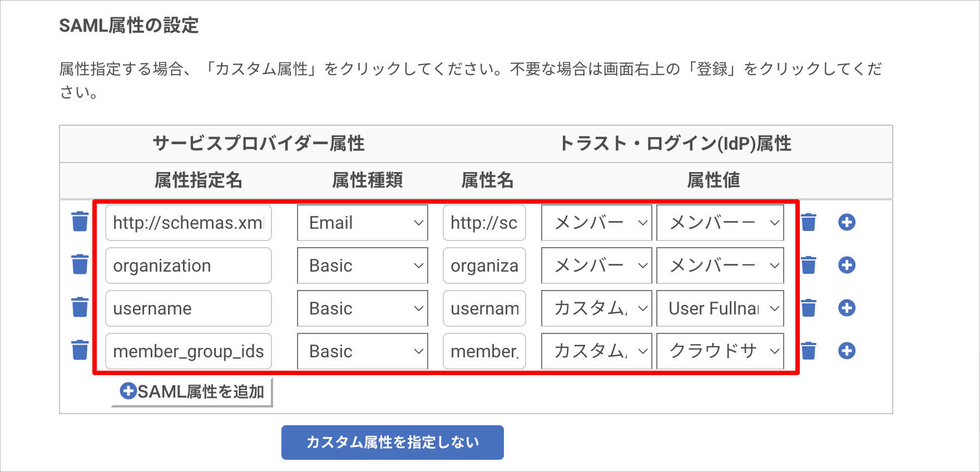Click left trash icon beside organization row

80,264
